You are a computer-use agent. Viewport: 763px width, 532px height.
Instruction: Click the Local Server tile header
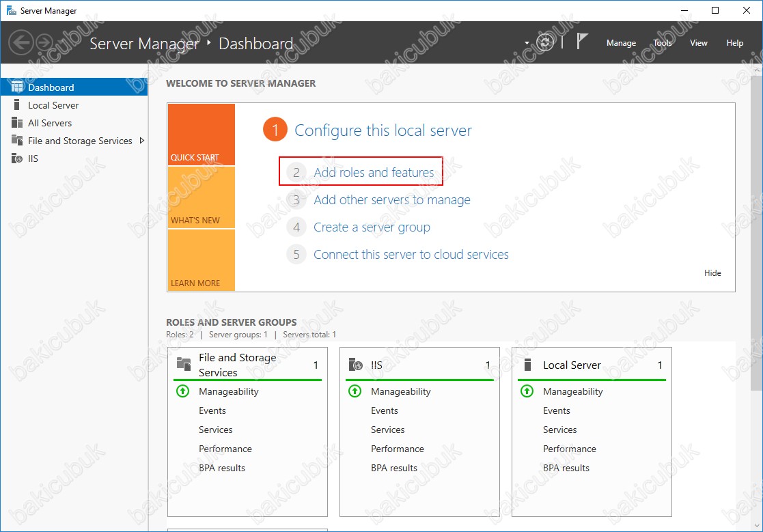pos(592,365)
